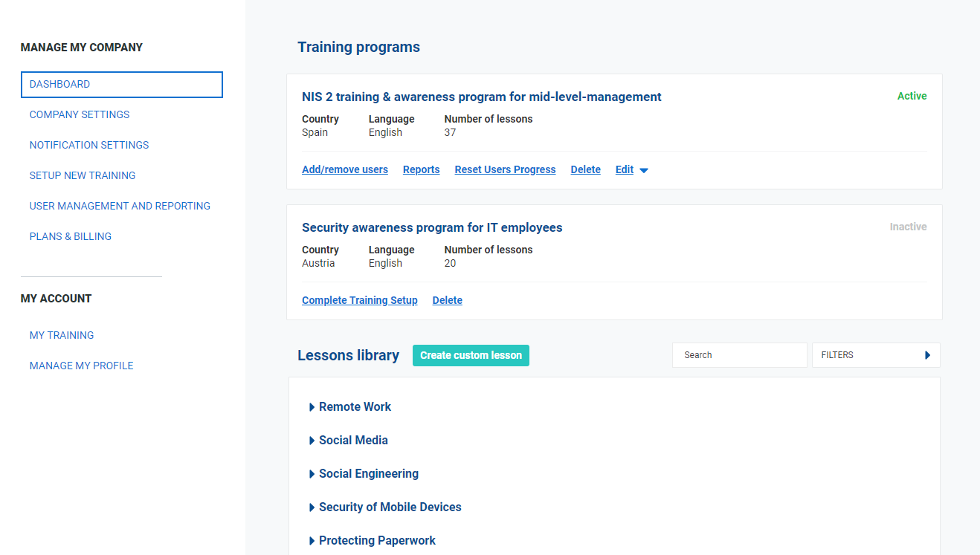Go to COMPANY SETTINGS

[x=79, y=114]
